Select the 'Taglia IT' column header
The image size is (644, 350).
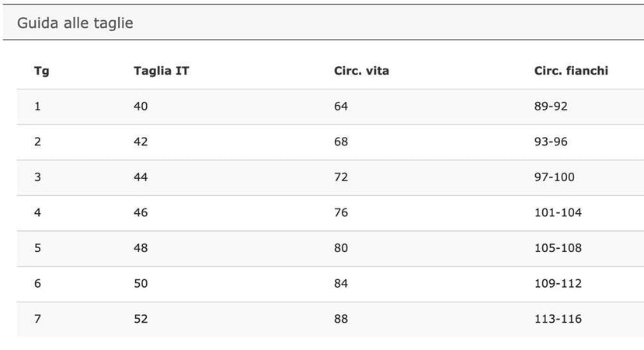[x=162, y=71]
